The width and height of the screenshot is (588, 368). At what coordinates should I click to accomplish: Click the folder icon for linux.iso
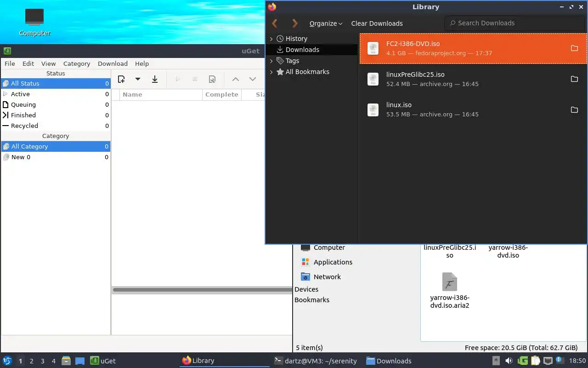574,109
